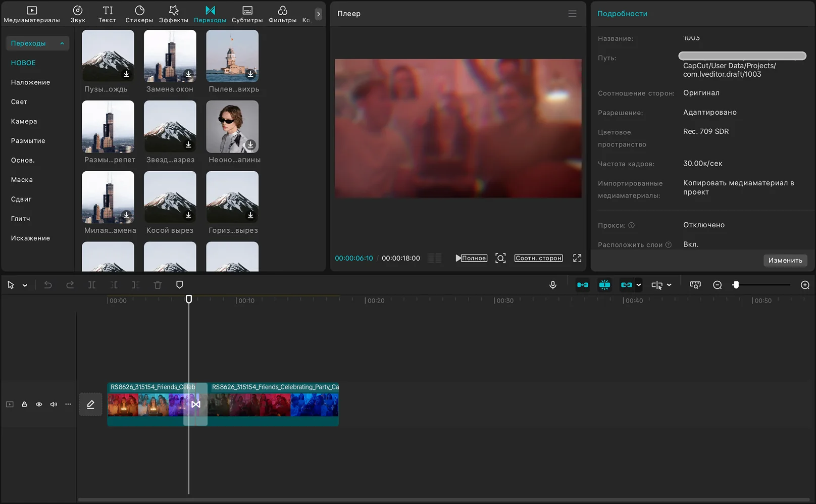
Task: Hide the video track with eye icon
Action: [x=39, y=404]
